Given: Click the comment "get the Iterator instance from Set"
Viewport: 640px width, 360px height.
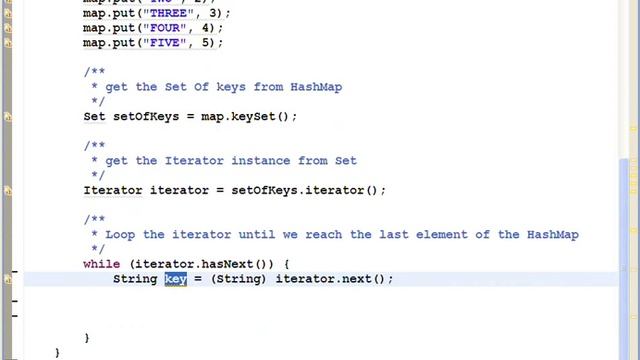Looking at the screenshot, I should click(x=231, y=161).
